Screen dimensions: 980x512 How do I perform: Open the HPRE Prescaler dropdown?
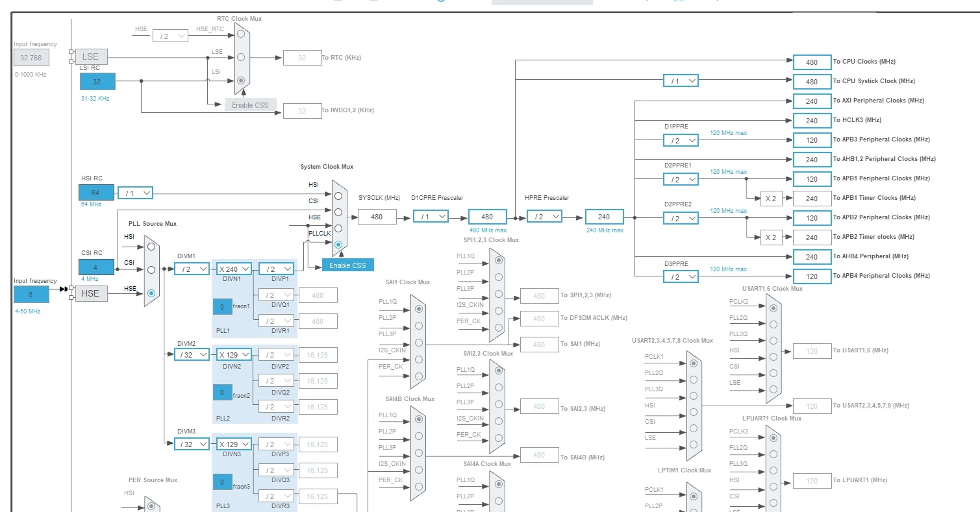point(544,217)
